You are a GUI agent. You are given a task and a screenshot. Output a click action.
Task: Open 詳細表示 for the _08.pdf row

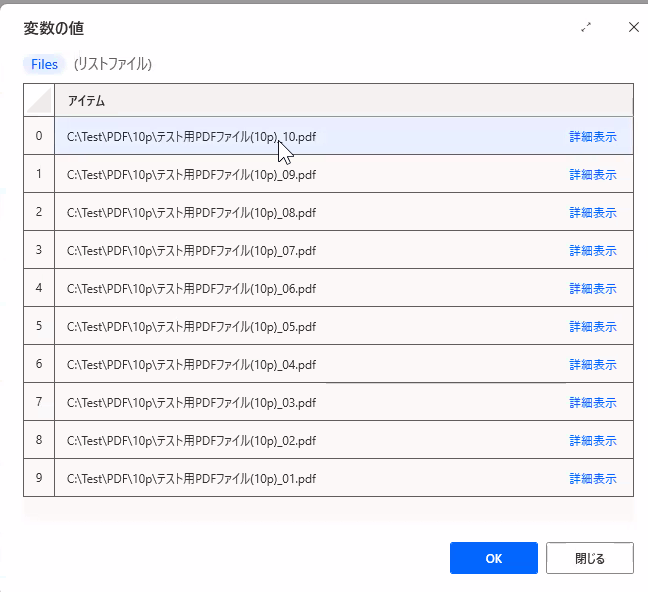coord(593,213)
